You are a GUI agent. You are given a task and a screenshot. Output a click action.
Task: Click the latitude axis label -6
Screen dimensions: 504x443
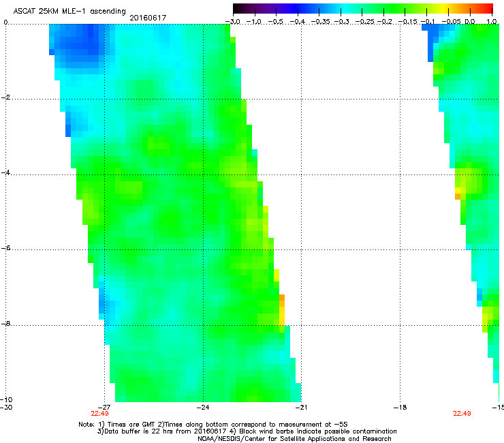click(5, 248)
